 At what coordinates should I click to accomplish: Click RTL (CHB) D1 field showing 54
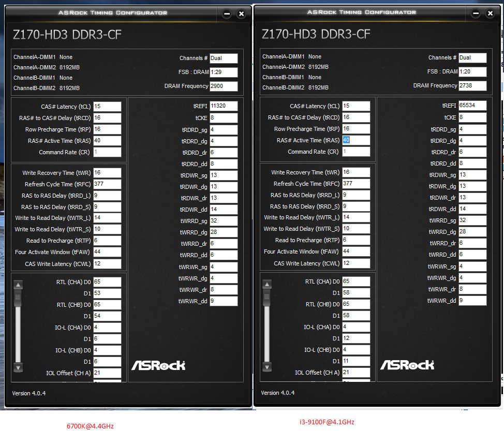coord(107,316)
